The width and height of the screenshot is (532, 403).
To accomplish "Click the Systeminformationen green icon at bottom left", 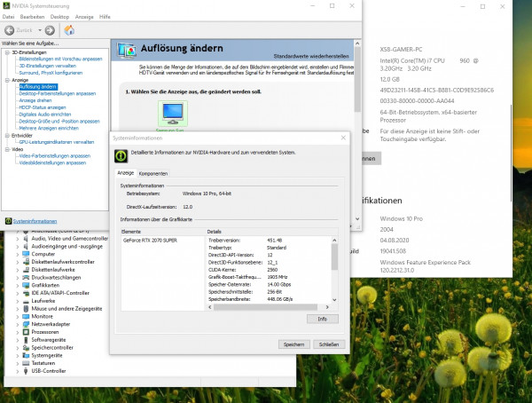I will (x=9, y=221).
